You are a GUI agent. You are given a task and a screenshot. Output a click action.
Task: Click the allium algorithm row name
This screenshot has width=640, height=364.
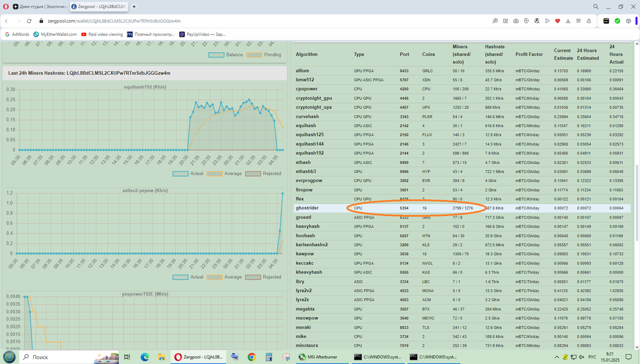click(x=302, y=70)
